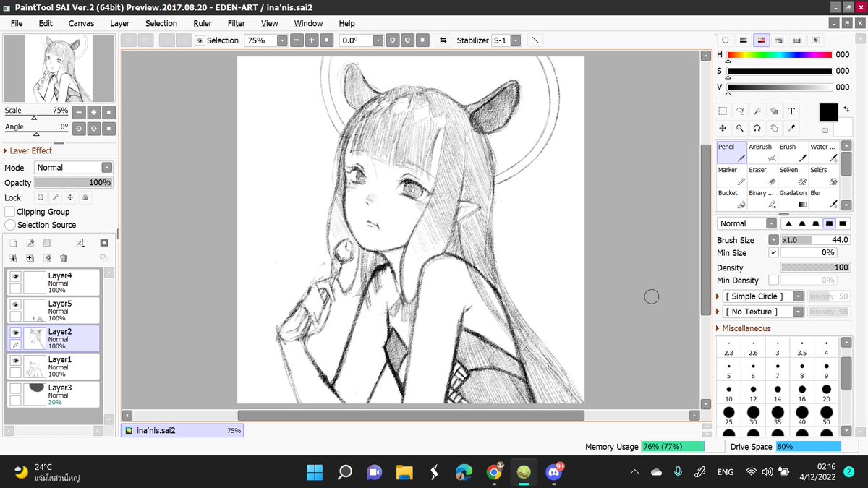Hide Layer5 using its eye icon

pyautogui.click(x=15, y=304)
